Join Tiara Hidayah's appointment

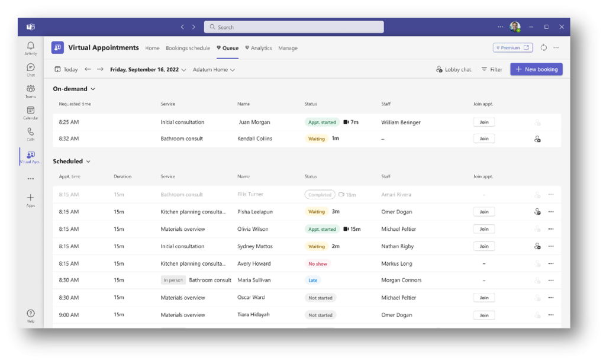click(x=484, y=315)
